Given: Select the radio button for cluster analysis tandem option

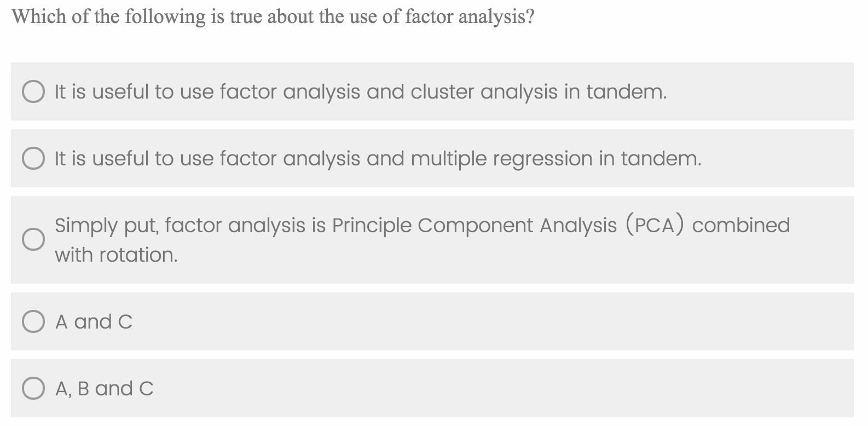Looking at the screenshot, I should 34,91.
